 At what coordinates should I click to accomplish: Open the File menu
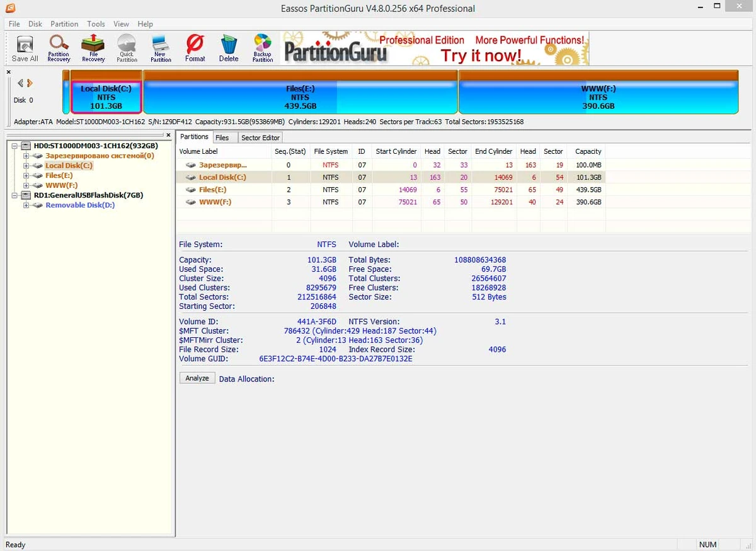coord(14,24)
